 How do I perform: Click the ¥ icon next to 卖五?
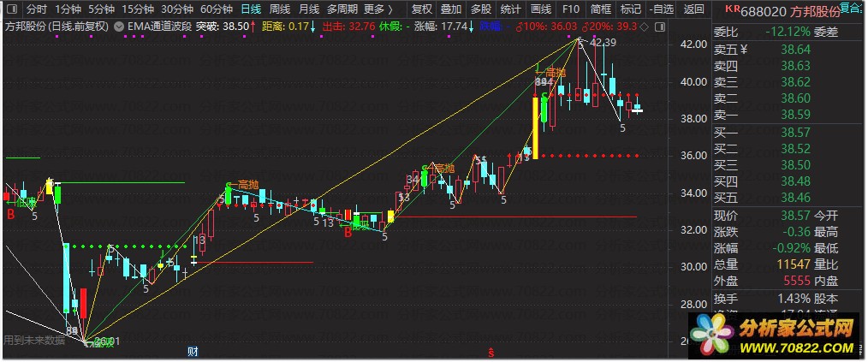pyautogui.click(x=743, y=50)
